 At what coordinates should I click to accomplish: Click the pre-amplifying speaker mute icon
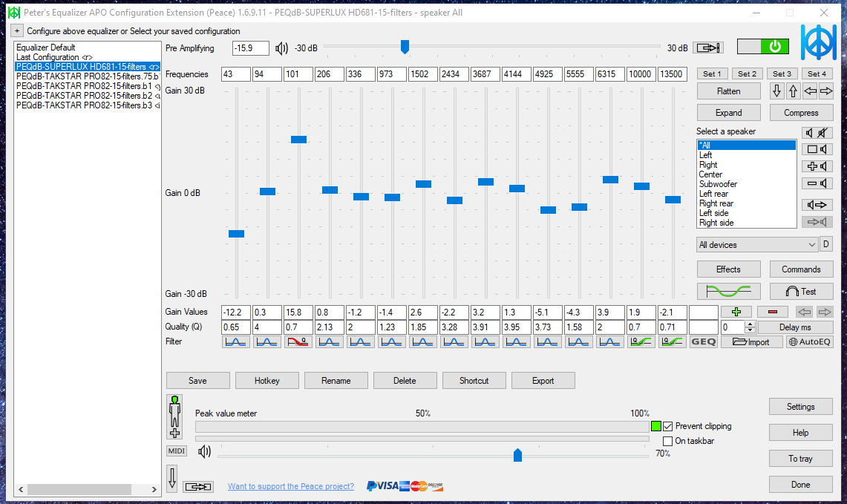[x=281, y=48]
